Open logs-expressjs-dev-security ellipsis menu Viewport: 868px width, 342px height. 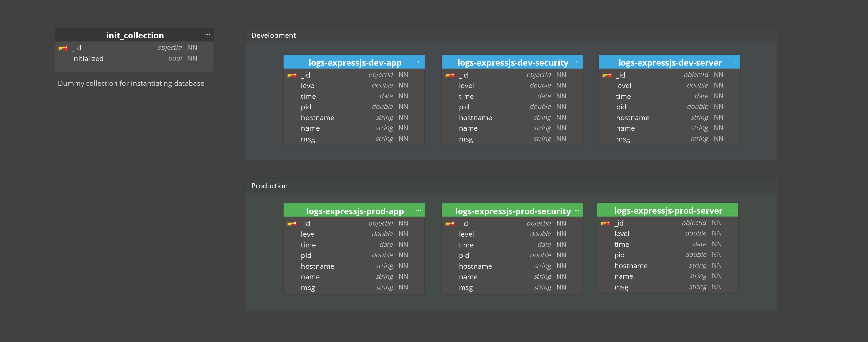576,62
